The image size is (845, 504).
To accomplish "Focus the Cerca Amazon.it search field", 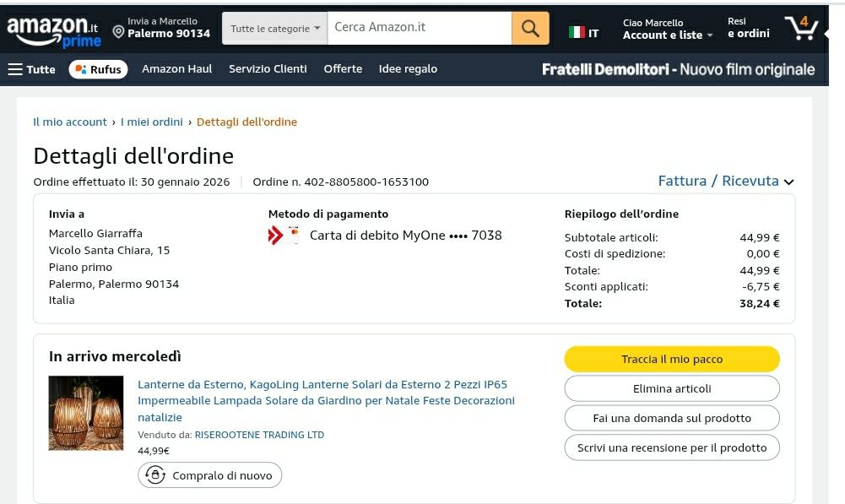I will coord(419,28).
